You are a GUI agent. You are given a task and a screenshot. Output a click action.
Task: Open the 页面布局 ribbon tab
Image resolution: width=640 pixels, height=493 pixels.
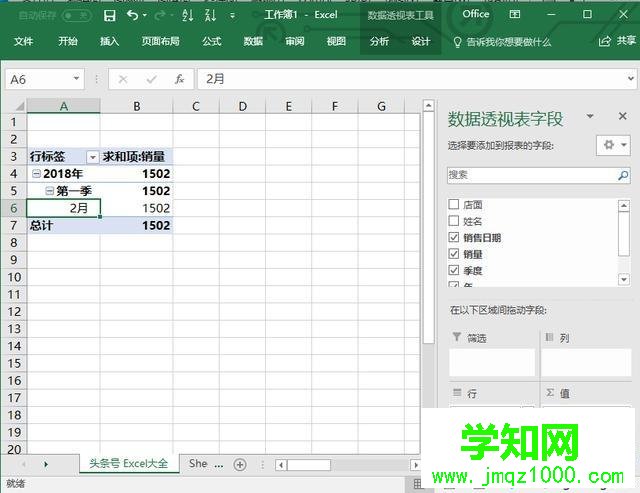(160, 41)
